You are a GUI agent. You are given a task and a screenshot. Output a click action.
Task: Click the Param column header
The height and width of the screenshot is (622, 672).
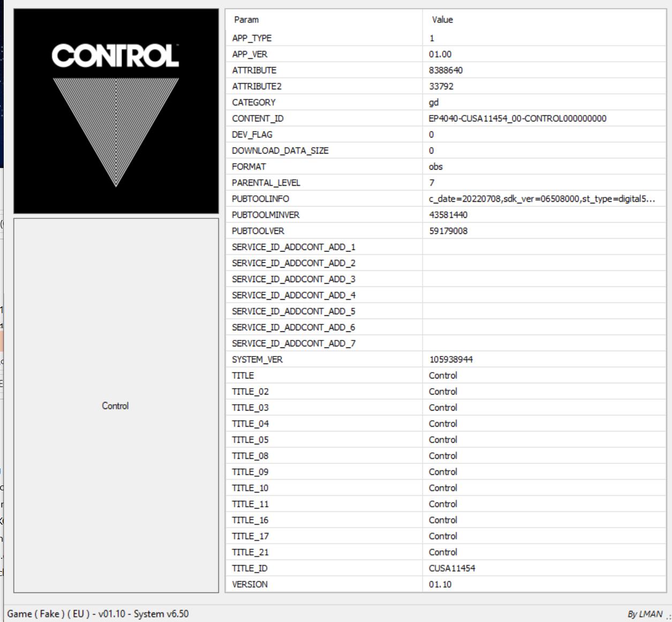[246, 20]
